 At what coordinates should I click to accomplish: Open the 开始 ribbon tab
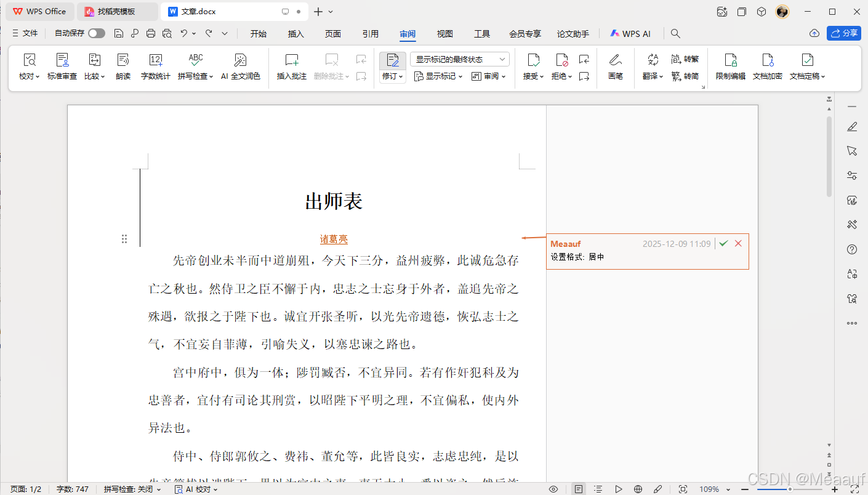coord(259,34)
